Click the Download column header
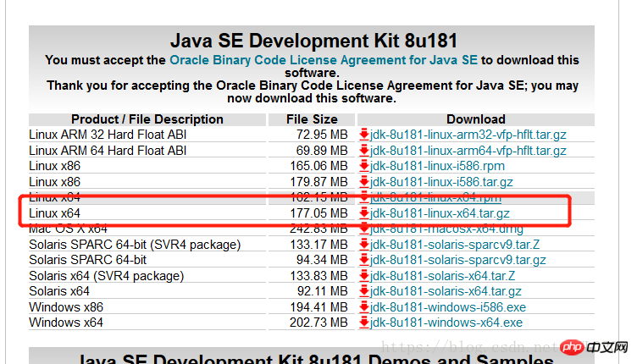The image size is (637, 364). click(476, 119)
